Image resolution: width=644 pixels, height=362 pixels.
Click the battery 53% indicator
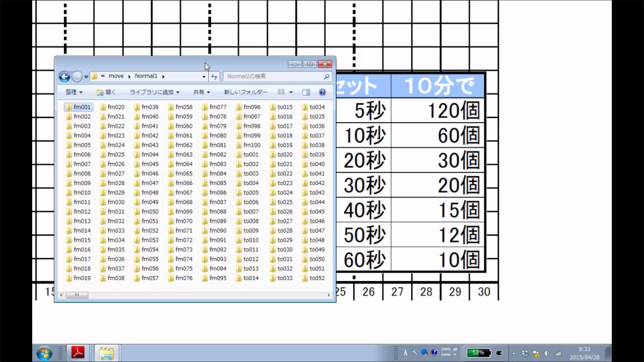click(x=479, y=353)
